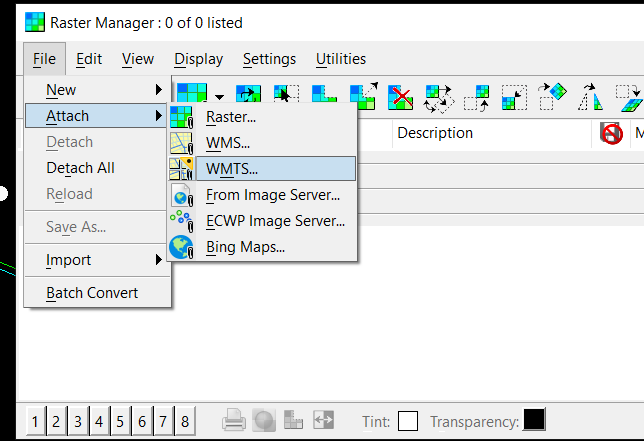This screenshot has height=441, width=644.
Task: Click the From Image Server globe icon
Action: [182, 195]
